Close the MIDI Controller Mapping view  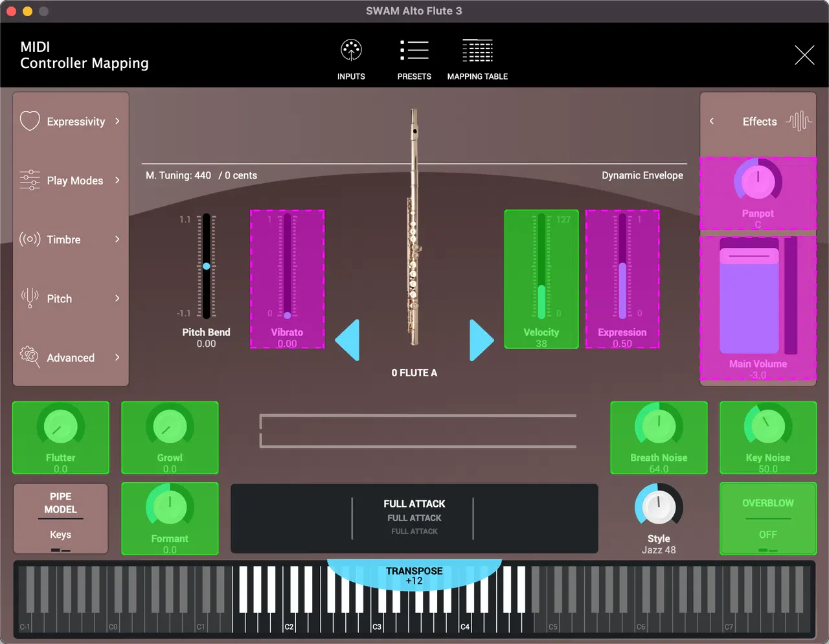(804, 55)
